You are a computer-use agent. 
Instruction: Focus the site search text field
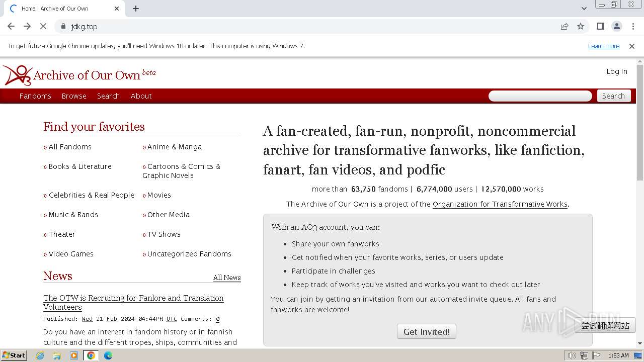click(x=540, y=96)
